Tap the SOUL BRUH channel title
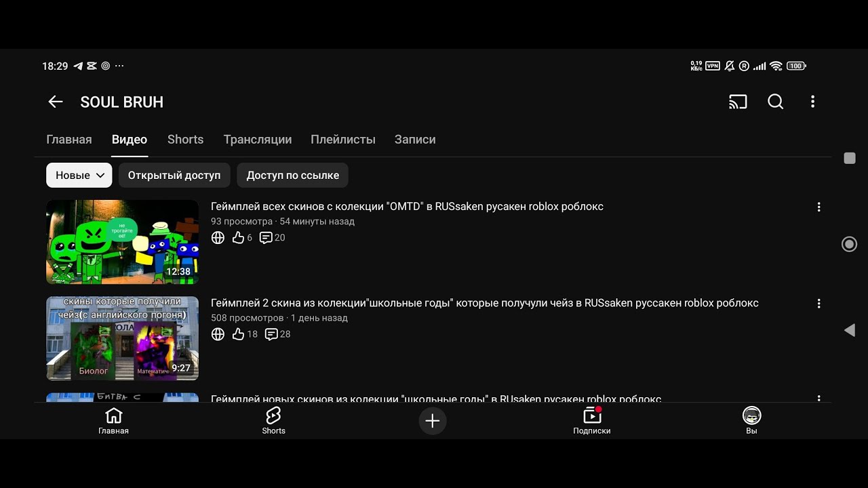 coord(122,102)
